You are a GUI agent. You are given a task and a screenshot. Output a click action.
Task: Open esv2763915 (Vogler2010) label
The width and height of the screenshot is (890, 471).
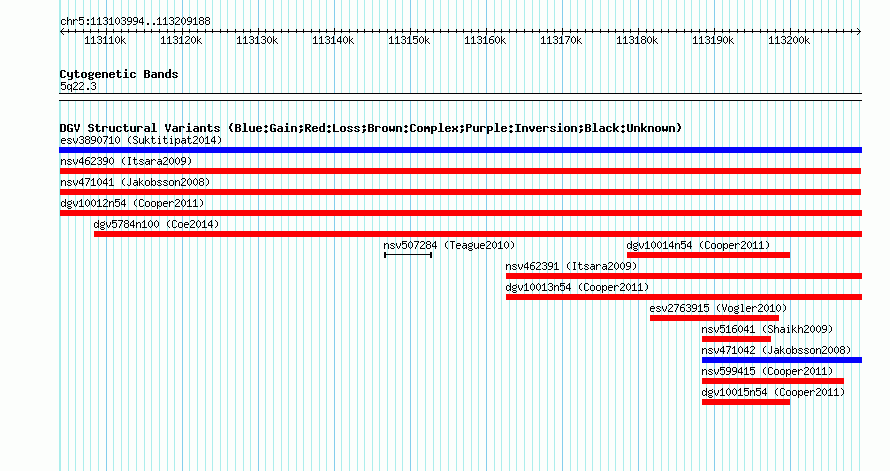(x=719, y=308)
